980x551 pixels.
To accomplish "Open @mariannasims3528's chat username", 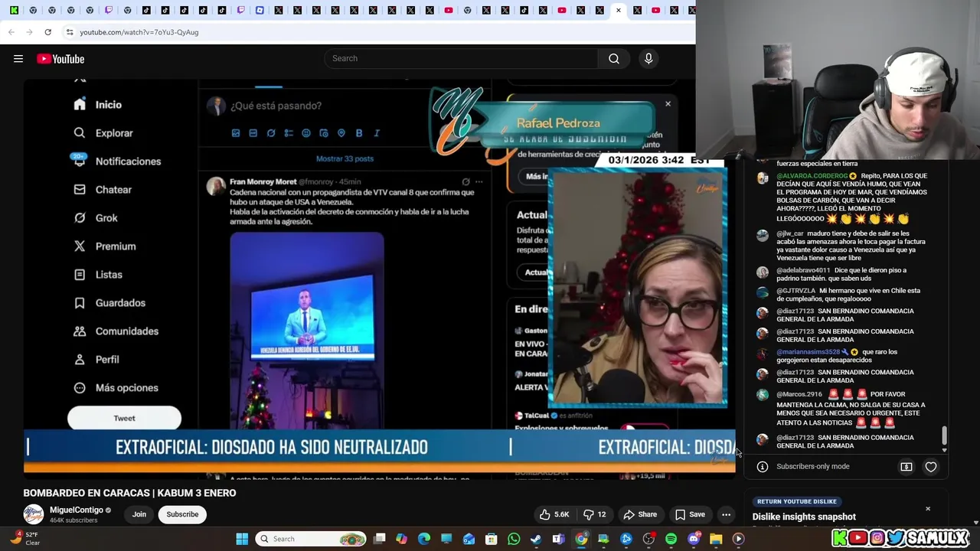I will (x=808, y=352).
